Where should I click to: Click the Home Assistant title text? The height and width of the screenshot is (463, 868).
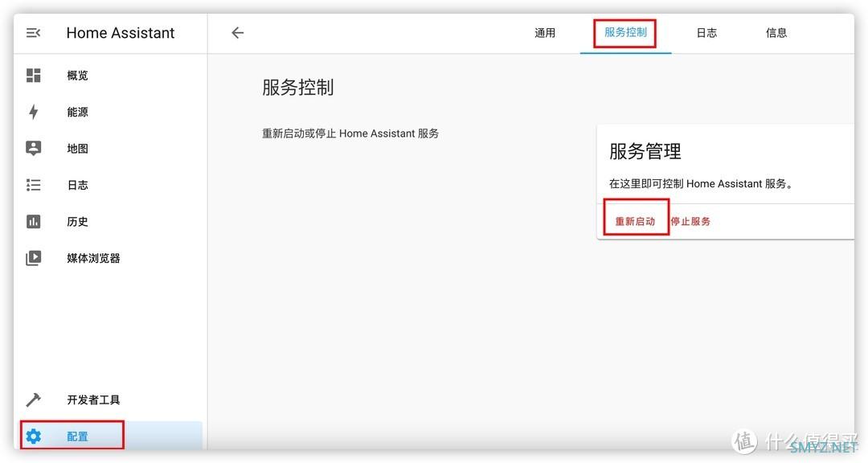pyautogui.click(x=120, y=33)
